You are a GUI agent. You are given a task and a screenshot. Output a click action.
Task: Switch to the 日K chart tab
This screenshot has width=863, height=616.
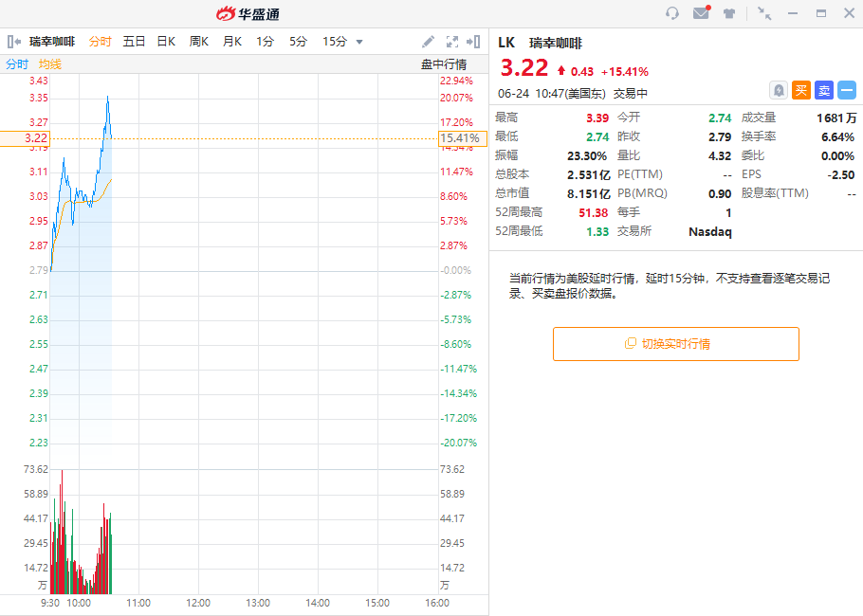[166, 42]
